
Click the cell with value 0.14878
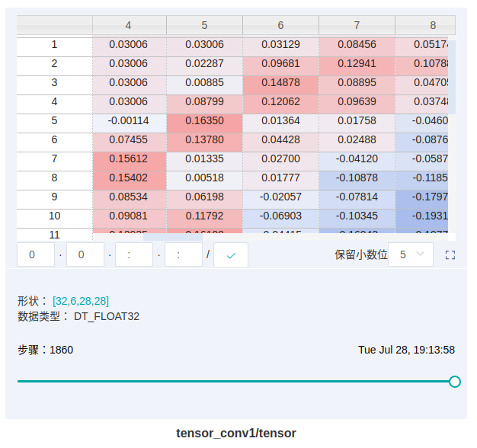point(280,83)
